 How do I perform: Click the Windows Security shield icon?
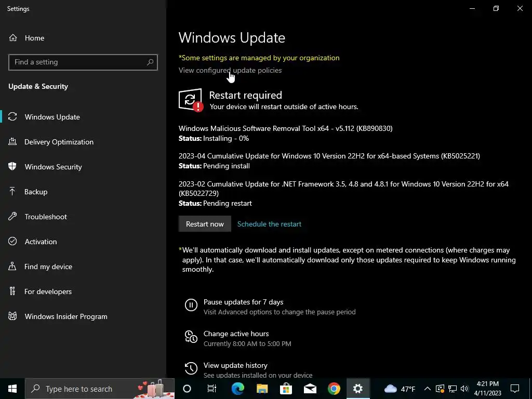(12, 167)
